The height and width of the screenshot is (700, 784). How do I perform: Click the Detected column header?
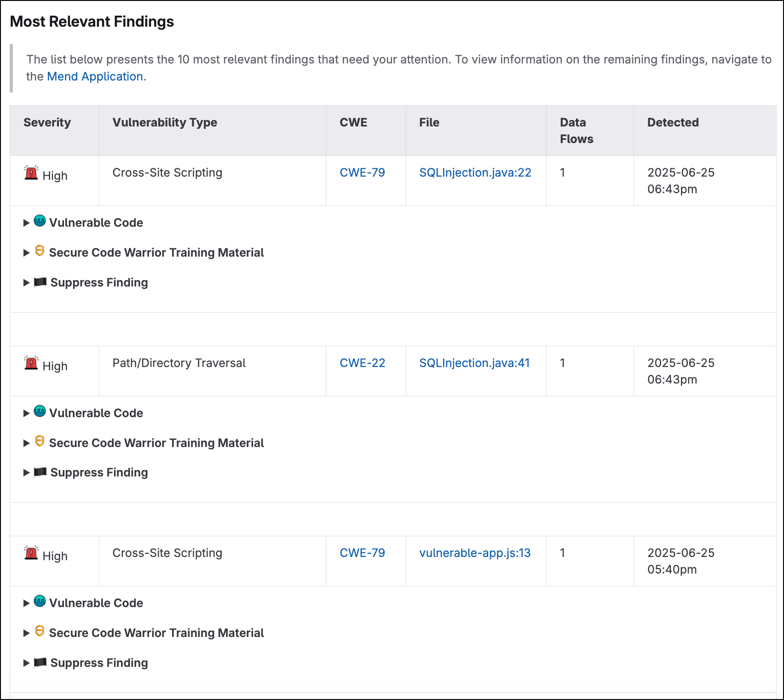pyautogui.click(x=673, y=122)
